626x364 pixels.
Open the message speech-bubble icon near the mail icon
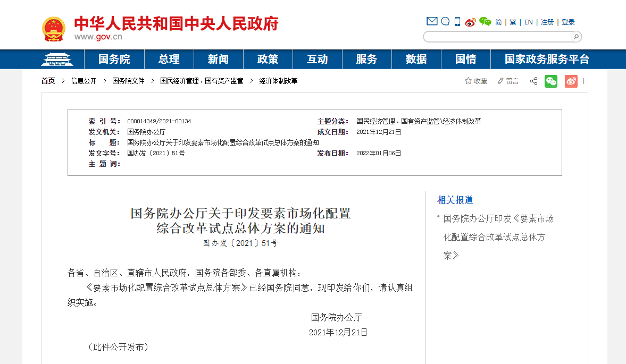(445, 21)
